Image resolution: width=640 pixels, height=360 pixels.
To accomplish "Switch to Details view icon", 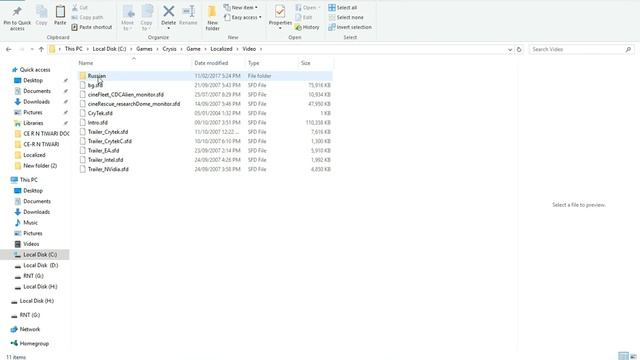I will (x=623, y=356).
